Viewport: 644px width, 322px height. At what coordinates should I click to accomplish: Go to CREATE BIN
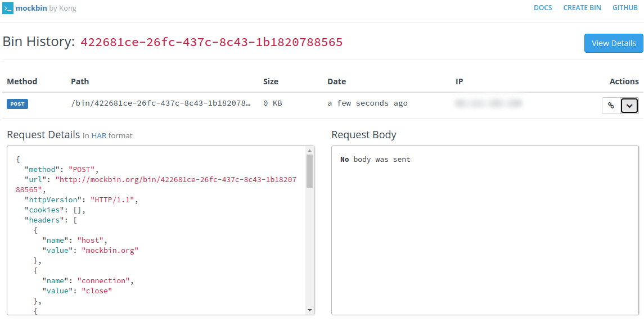pos(582,8)
